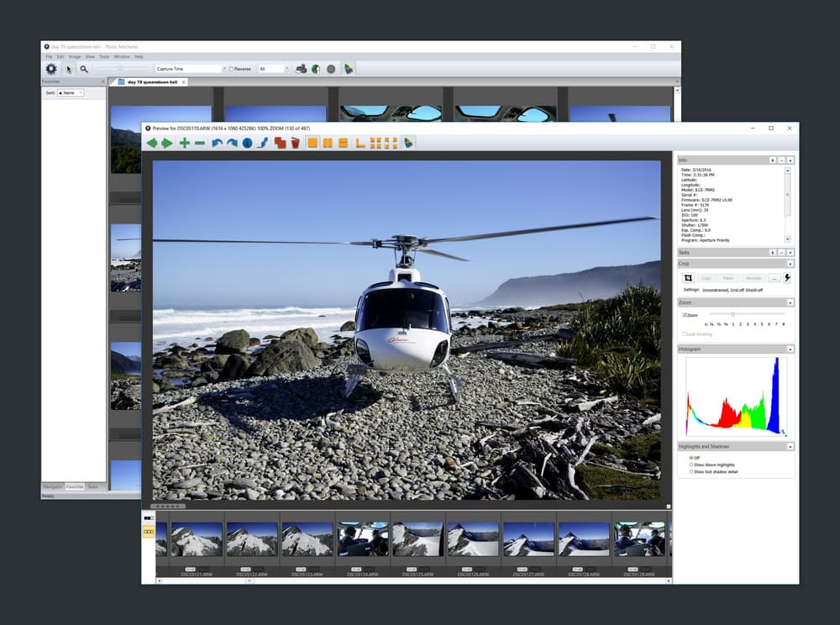This screenshot has height=625, width=840.
Task: Advance to next image with green right arrow
Action: (167, 143)
